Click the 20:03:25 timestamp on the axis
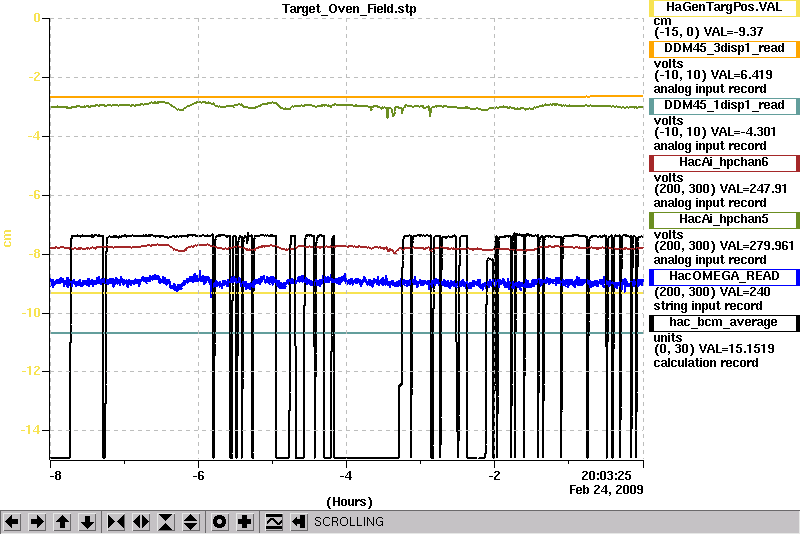 click(x=606, y=476)
